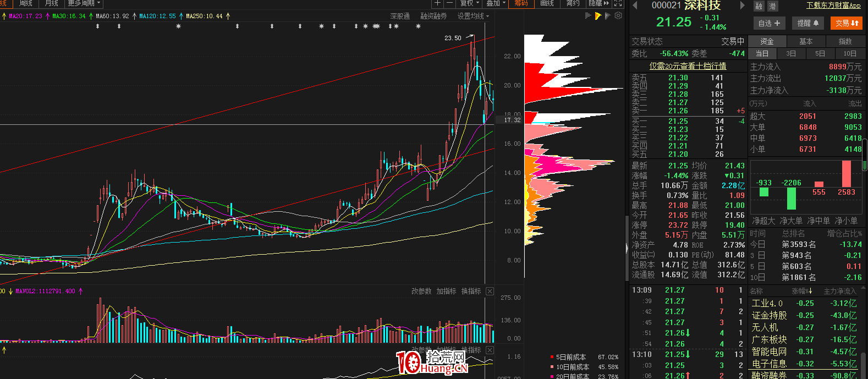
Task: Sort sector list by 主力净流入 column
Action: pos(839,291)
